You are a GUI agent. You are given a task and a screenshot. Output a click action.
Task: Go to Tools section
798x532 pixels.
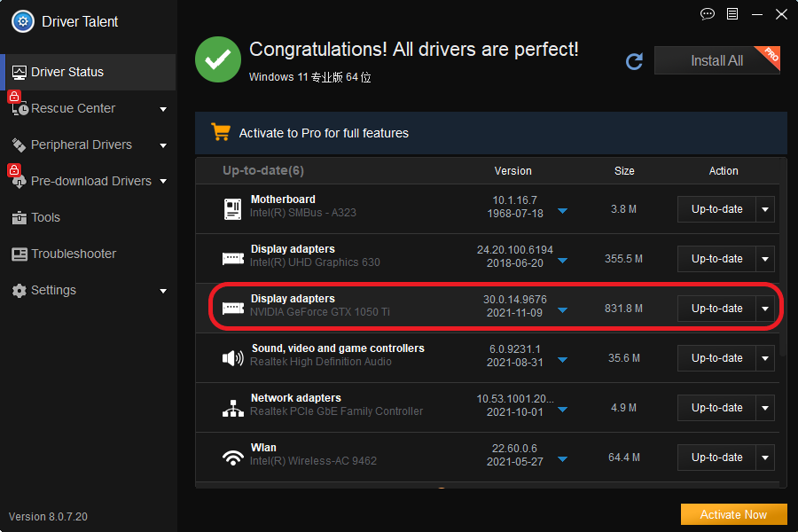click(89, 218)
